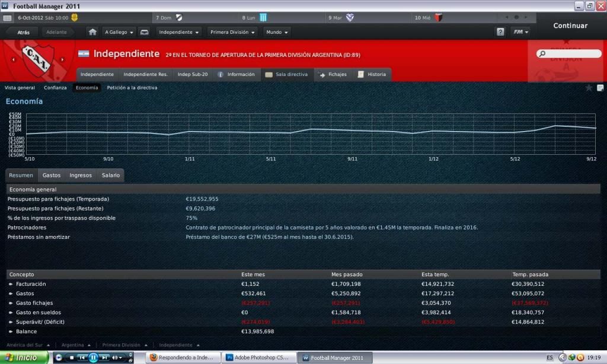Click the Argentina flag next to Independiente
Viewport: 607px width, 364px height.
[x=84, y=54]
